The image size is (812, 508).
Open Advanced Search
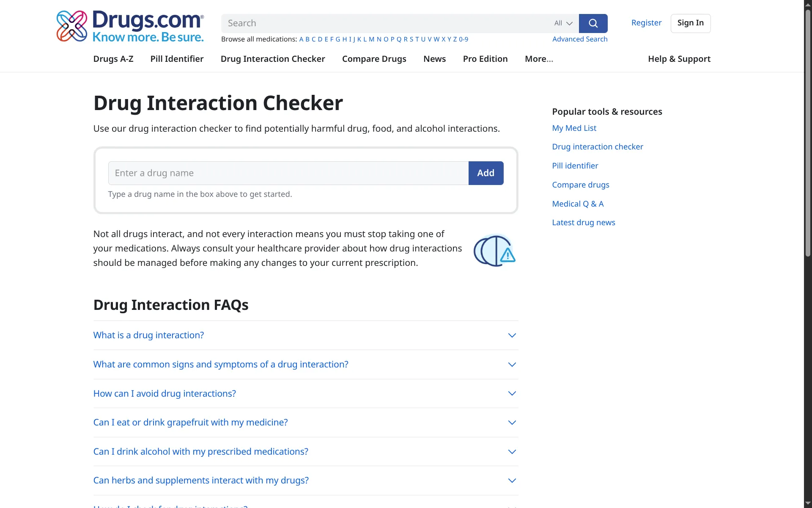click(579, 39)
